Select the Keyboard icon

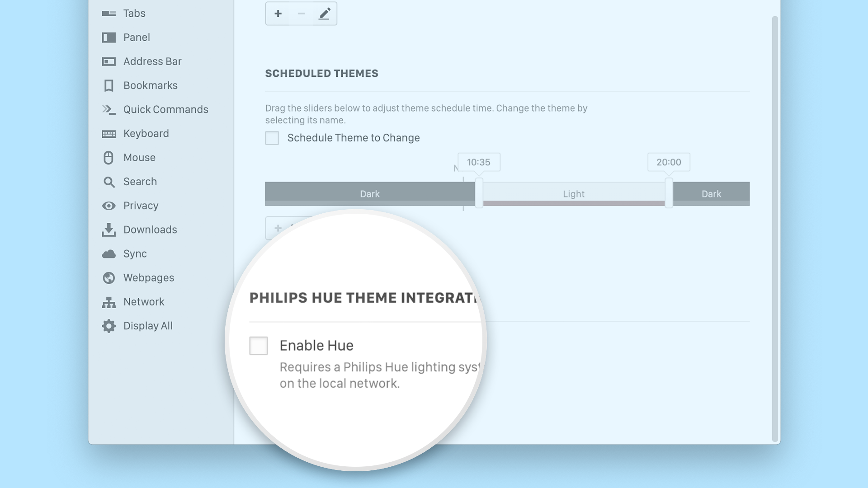(108, 134)
